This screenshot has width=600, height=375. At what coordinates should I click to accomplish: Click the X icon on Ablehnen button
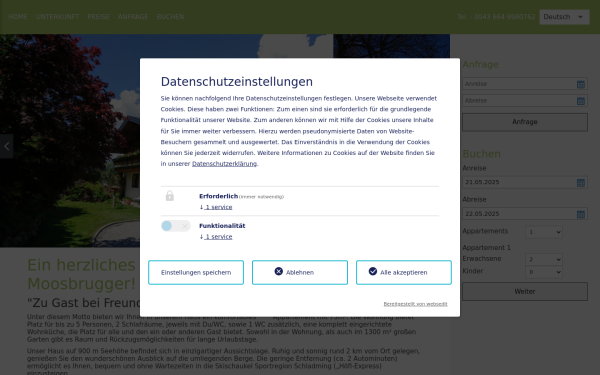[279, 271]
